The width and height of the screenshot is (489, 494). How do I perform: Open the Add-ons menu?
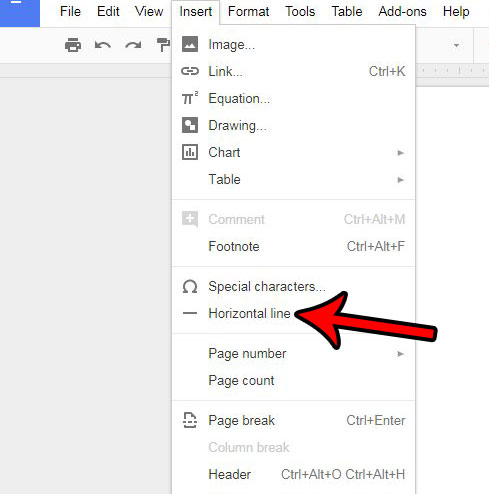(402, 11)
